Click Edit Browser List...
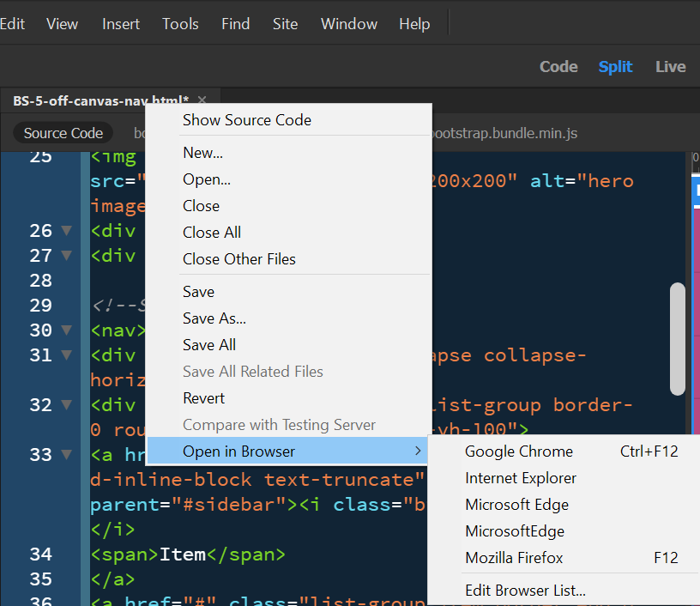The width and height of the screenshot is (700, 606). 525,590
